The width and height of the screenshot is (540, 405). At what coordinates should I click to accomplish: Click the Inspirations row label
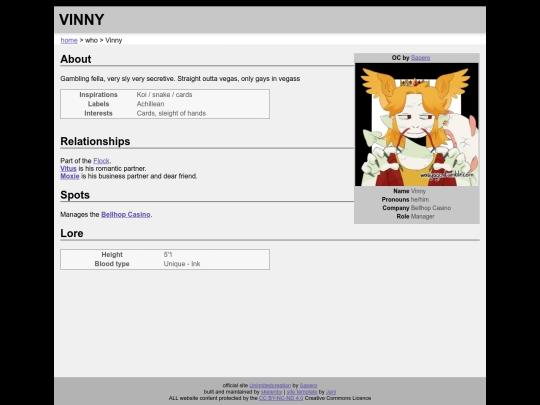[98, 95]
